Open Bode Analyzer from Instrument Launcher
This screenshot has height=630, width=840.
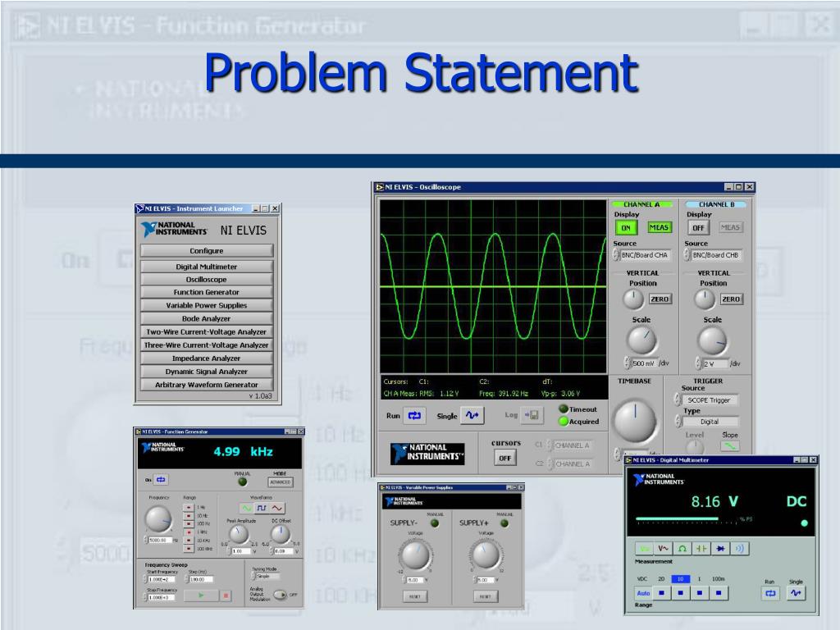coord(206,318)
